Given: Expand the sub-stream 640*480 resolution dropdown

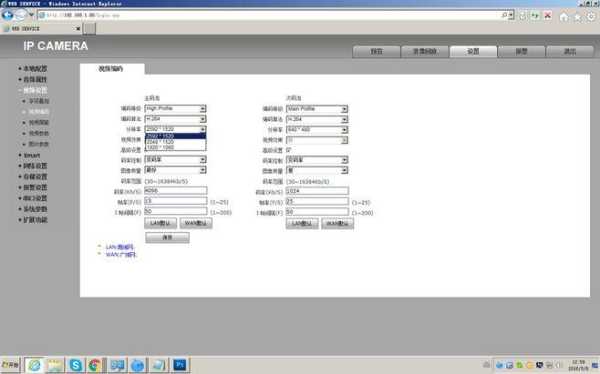Looking at the screenshot, I should [x=317, y=130].
